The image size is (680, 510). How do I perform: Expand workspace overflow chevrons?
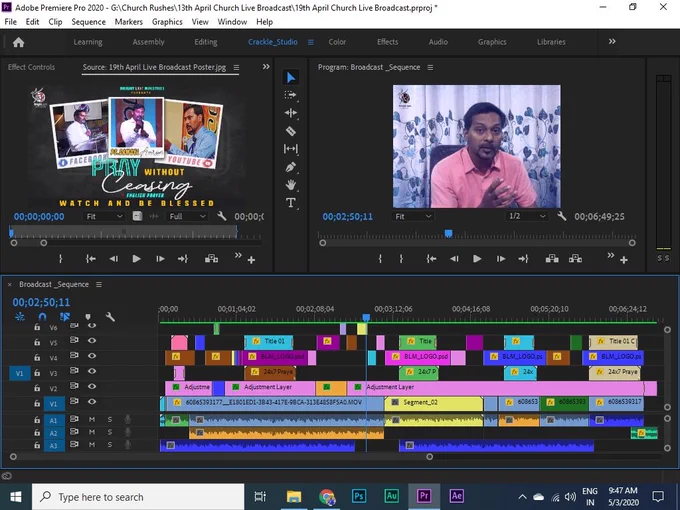(x=612, y=42)
